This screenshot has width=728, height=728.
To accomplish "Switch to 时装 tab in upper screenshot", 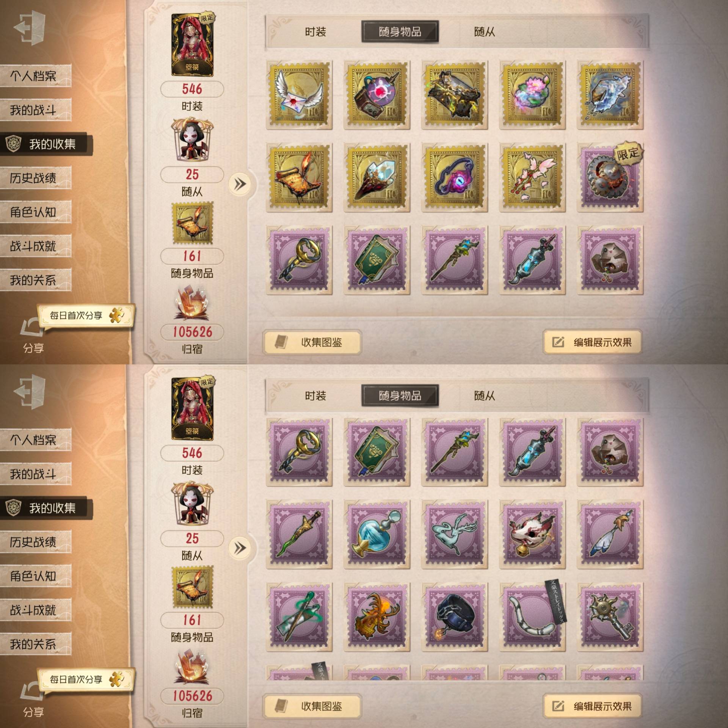I will pyautogui.click(x=315, y=32).
